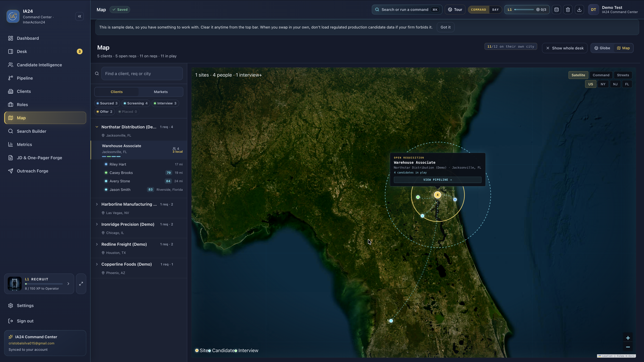Click XP progress bar in recruit card
This screenshot has width=644, height=362.
pos(44,284)
